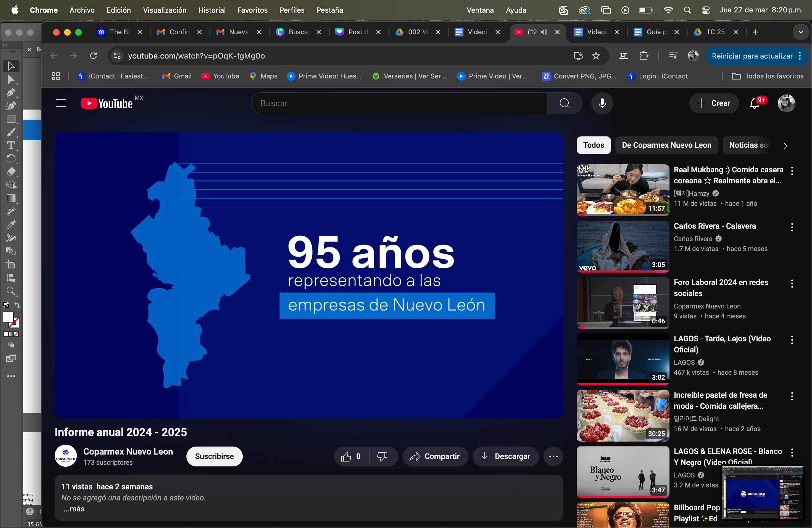Swap fill and stroke in Illustrator

coord(17,305)
